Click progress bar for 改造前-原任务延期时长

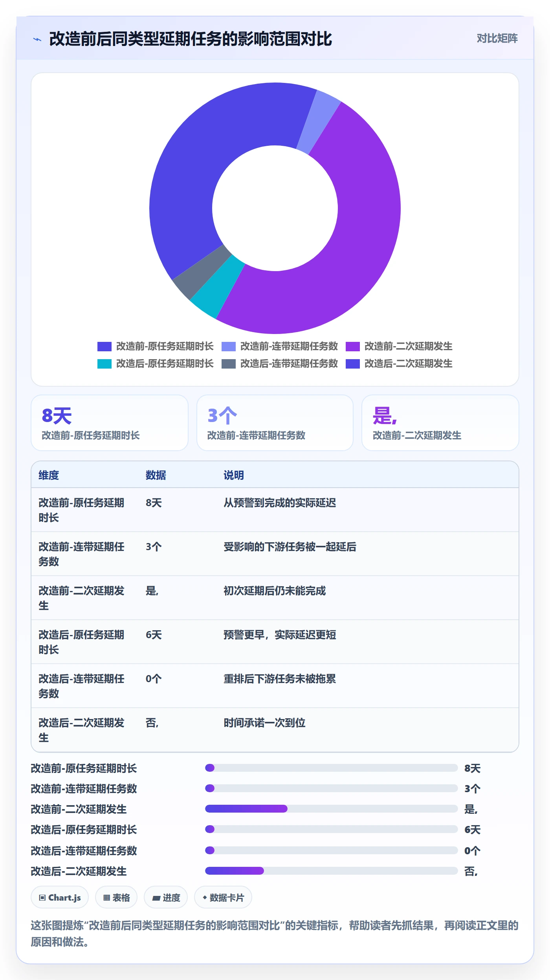332,768
